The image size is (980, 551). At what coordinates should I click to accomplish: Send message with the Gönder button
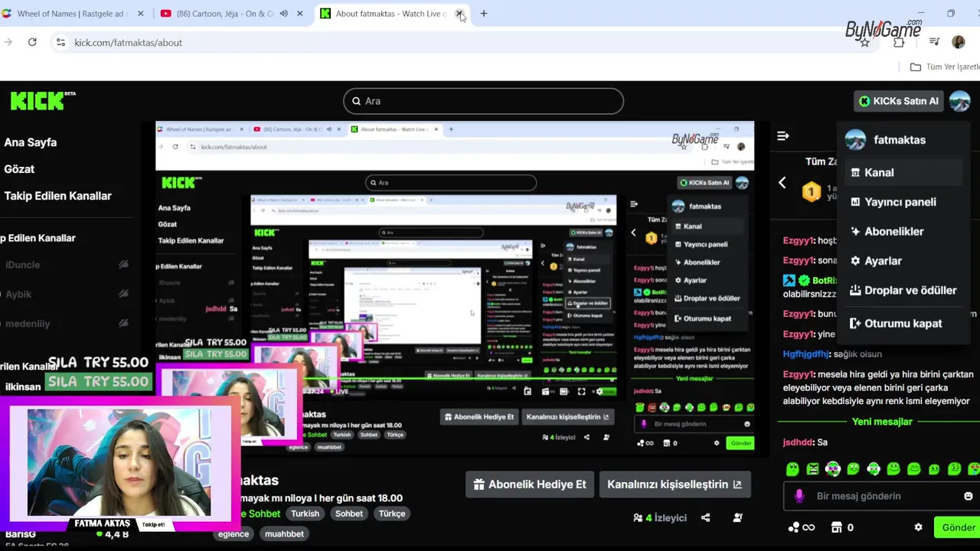coord(957,527)
